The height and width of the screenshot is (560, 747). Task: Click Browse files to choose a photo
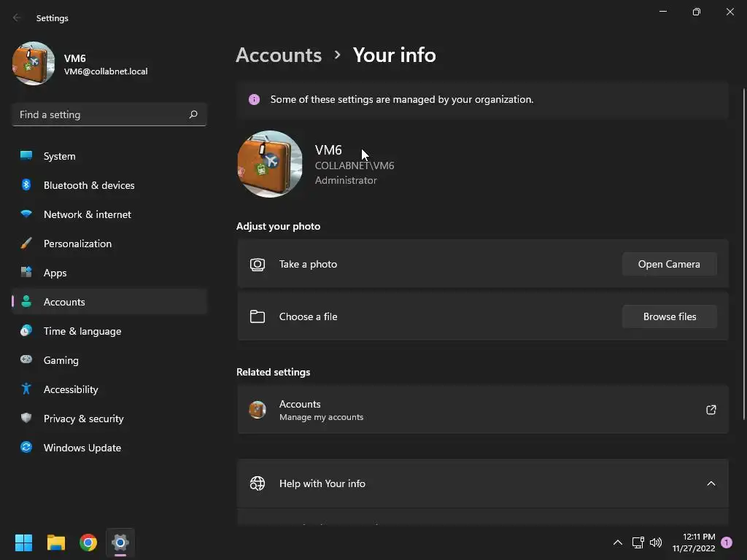(669, 316)
